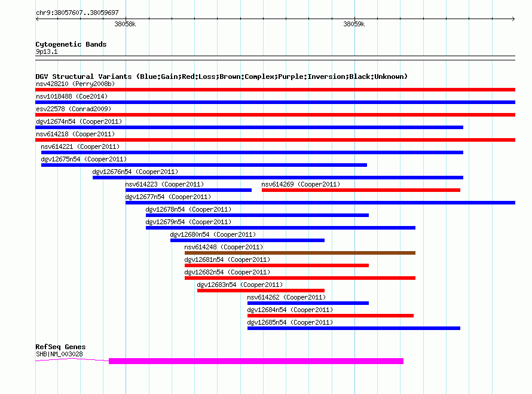The image size is (532, 394).
Task: Click the nsv614262 (Cooper2011) blue bar
Action: tap(308, 303)
